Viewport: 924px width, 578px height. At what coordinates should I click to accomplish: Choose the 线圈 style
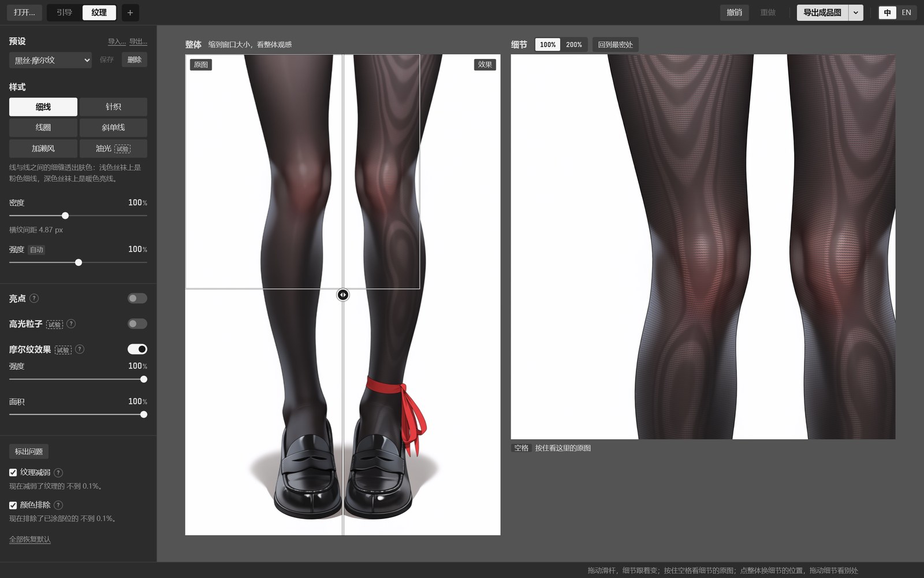point(43,128)
